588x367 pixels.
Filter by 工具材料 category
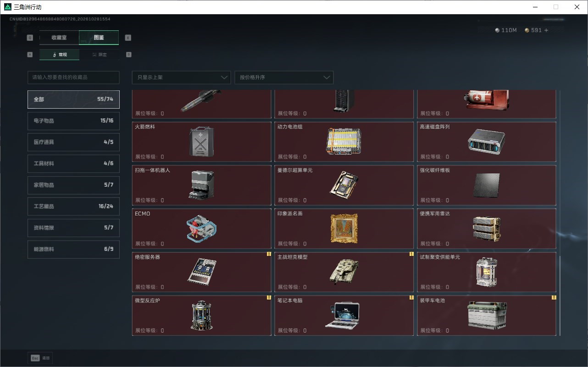point(73,164)
